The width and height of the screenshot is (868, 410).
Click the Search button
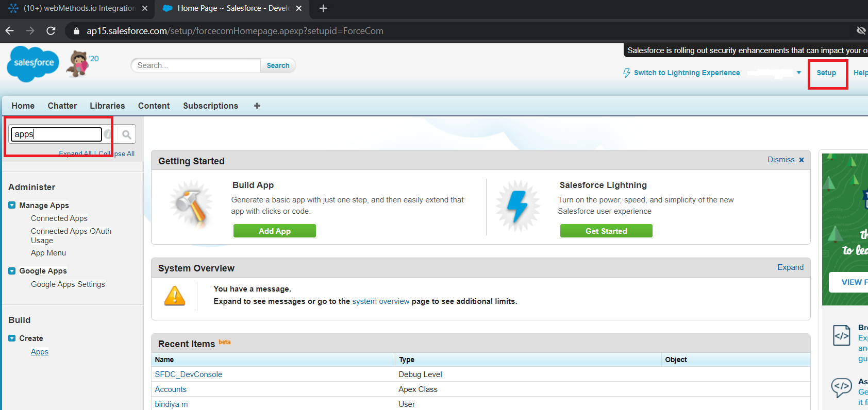(278, 65)
